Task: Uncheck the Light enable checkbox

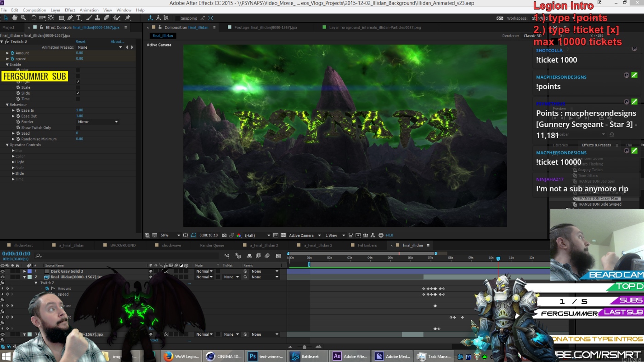Action: (x=78, y=81)
